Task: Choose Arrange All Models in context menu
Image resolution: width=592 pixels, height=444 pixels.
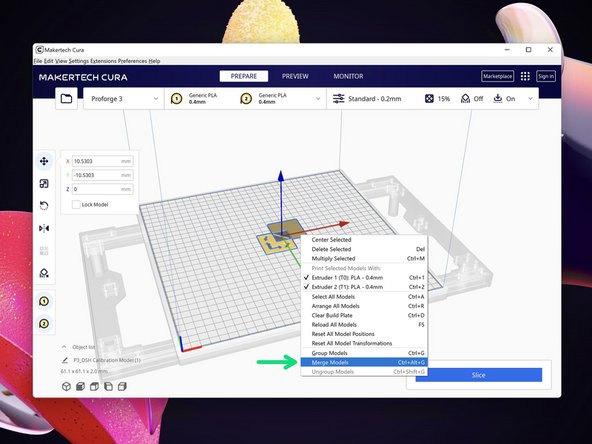Action: (x=364, y=306)
